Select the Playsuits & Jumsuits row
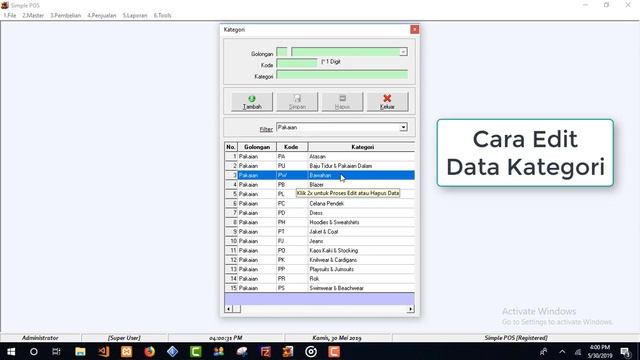This screenshot has width=640, height=360. coord(320,269)
